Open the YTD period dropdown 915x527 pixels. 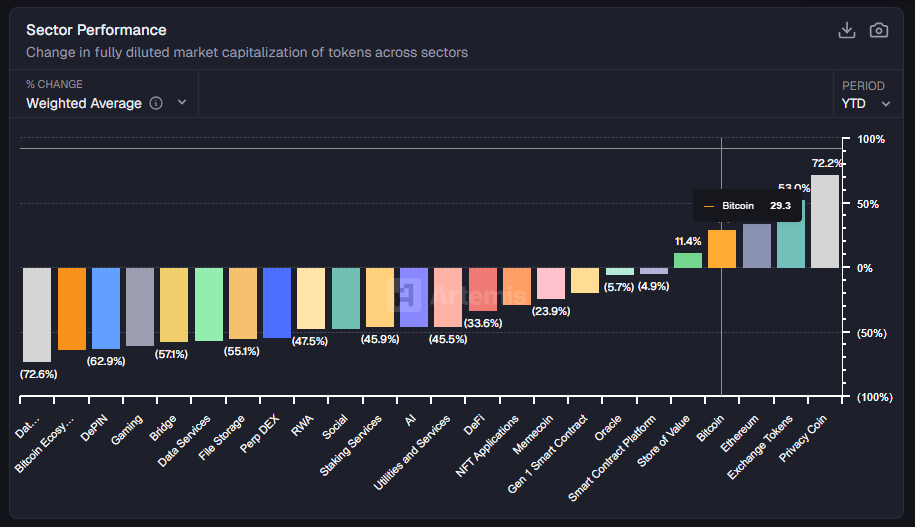(866, 103)
